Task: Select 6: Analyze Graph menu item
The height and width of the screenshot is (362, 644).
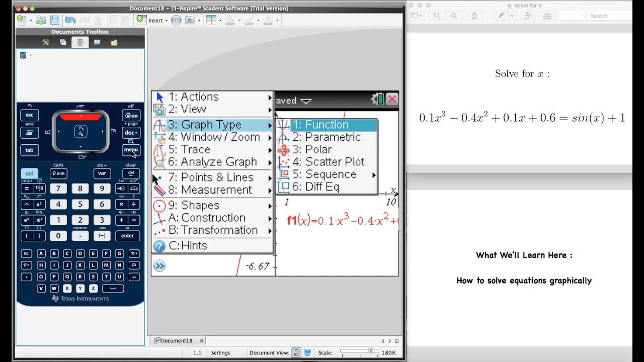Action: 213,162
